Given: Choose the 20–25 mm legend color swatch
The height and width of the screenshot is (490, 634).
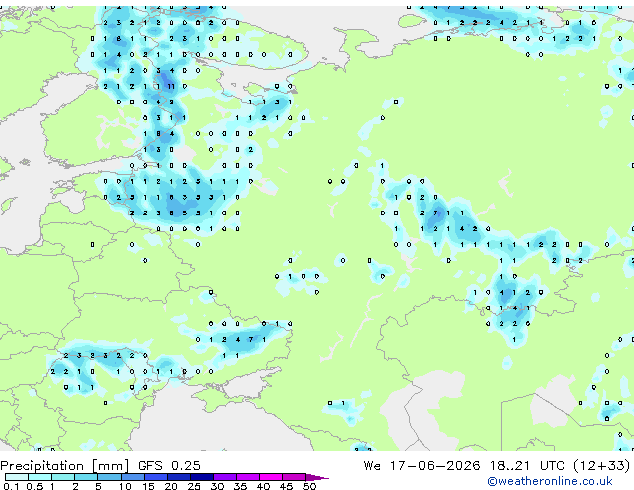Looking at the screenshot, I should click(x=178, y=477).
